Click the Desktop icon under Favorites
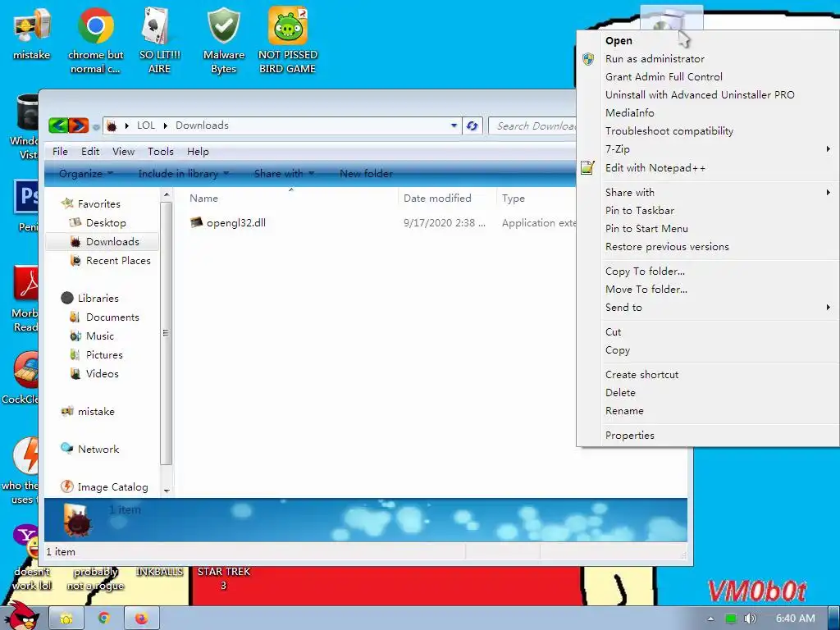Viewport: 840px width, 630px height. (75, 222)
